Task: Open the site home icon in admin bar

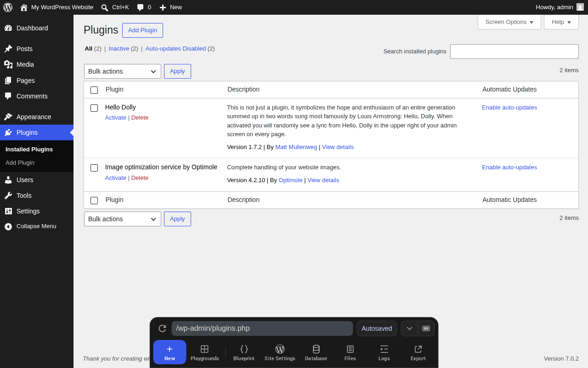Action: click(x=24, y=7)
